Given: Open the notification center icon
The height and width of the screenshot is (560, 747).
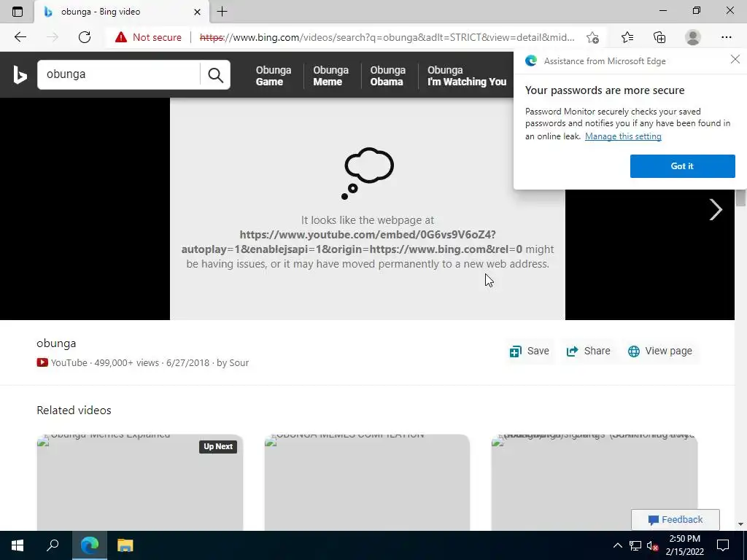Looking at the screenshot, I should pos(723,545).
